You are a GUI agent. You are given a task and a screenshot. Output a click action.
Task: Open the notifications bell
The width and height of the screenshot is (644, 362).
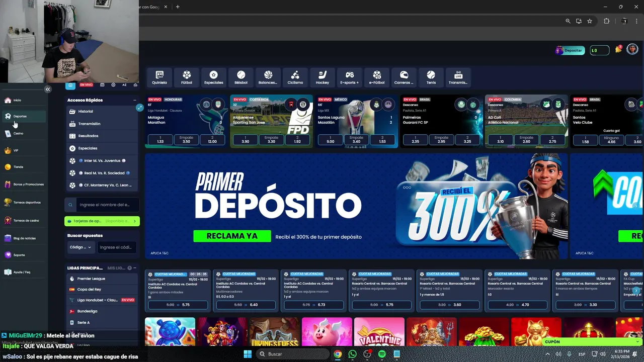(618, 50)
